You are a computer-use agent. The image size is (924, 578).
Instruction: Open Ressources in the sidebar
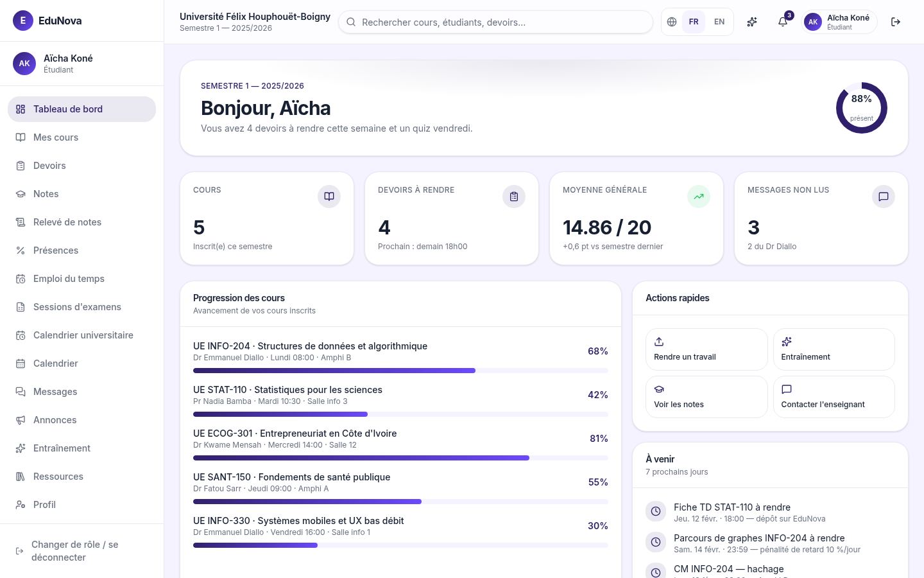click(81, 477)
